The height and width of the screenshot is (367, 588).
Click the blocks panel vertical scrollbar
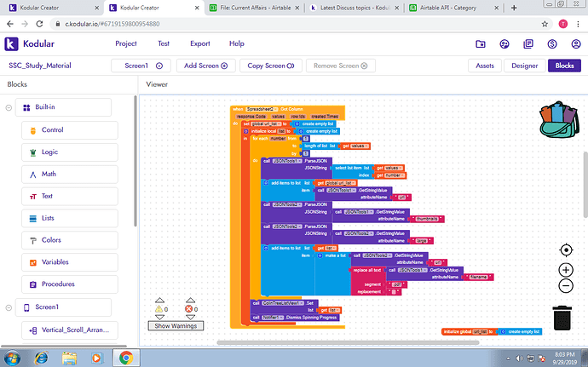135,161
